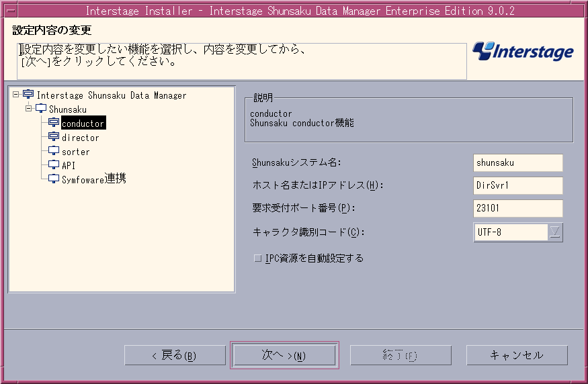
Task: Select conductor in the feature tree
Action: tap(83, 123)
